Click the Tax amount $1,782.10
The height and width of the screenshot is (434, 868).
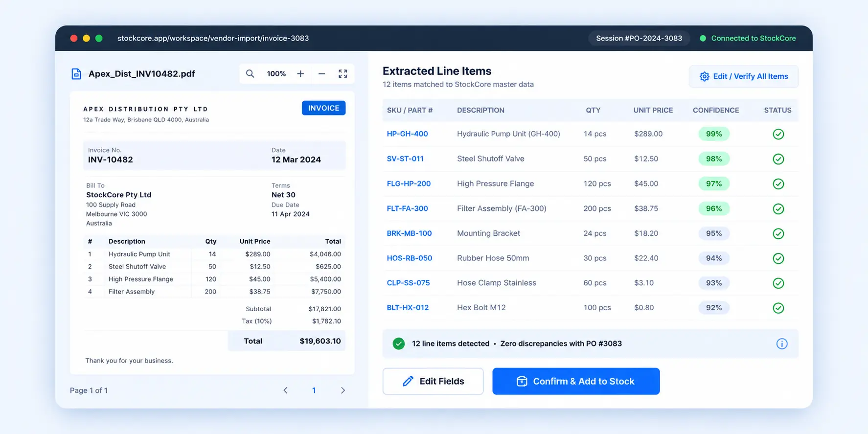[x=326, y=321]
